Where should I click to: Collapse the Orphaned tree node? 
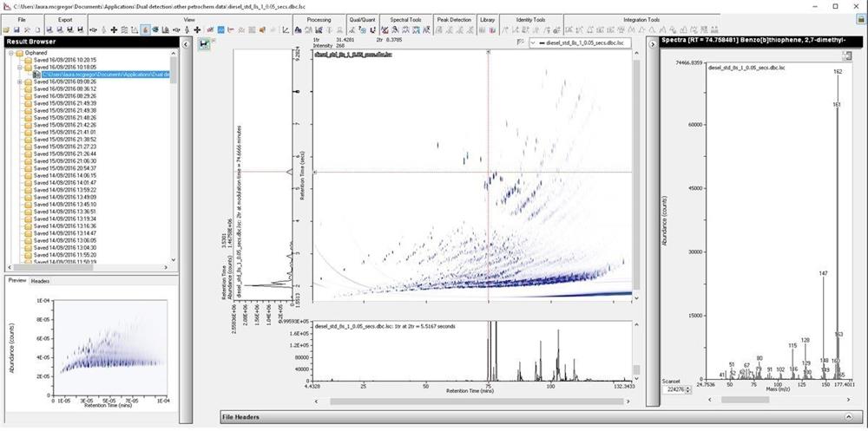click(x=10, y=51)
